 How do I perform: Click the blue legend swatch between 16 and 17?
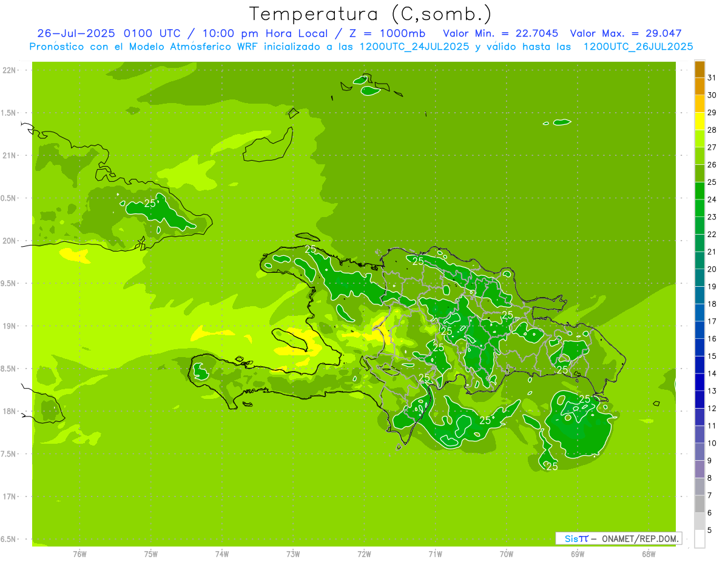(699, 330)
